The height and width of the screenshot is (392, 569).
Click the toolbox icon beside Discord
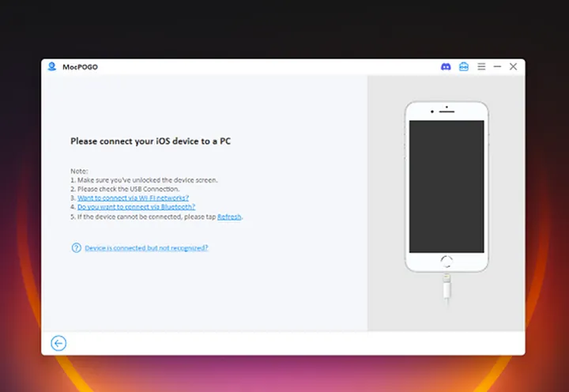click(464, 67)
